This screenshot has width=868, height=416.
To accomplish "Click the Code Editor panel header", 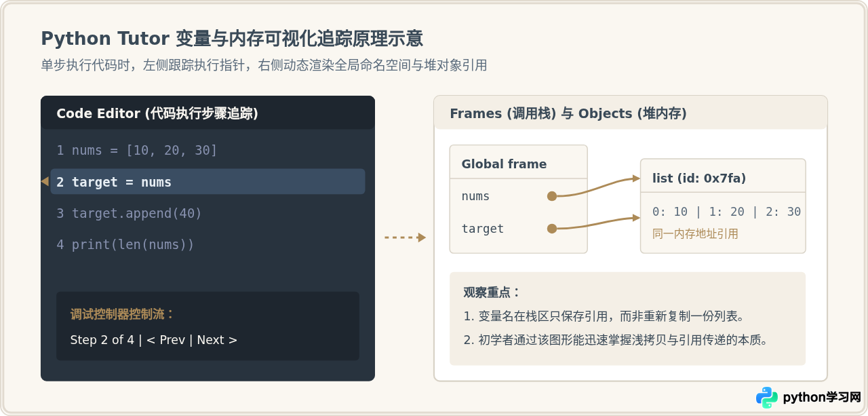I will coord(208,113).
